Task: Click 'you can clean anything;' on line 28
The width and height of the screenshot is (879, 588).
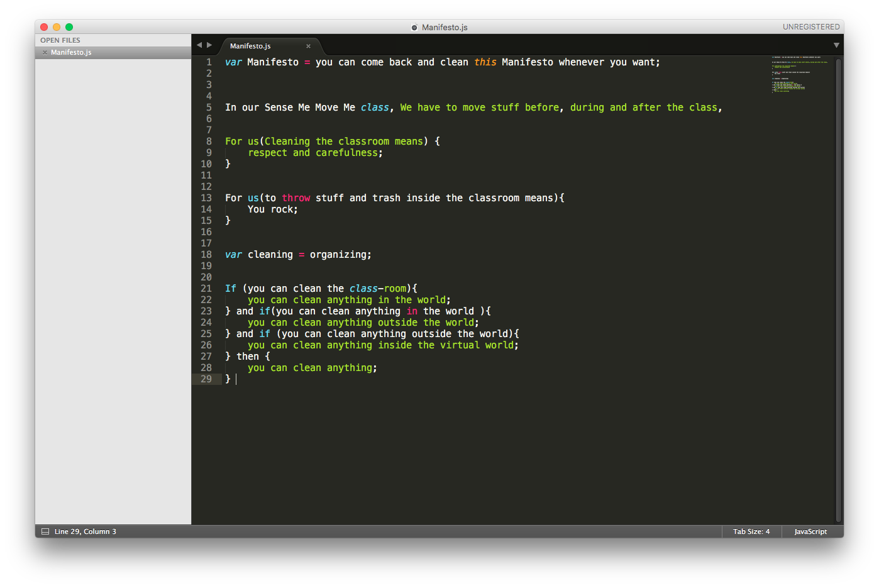Action: click(312, 368)
